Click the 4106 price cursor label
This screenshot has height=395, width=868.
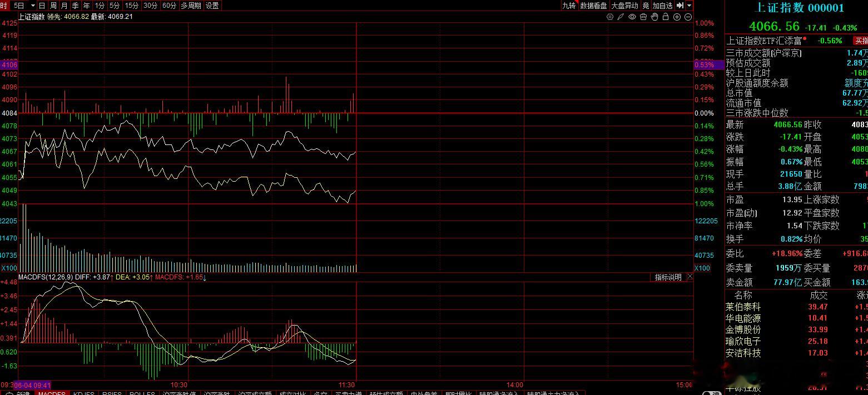point(8,65)
